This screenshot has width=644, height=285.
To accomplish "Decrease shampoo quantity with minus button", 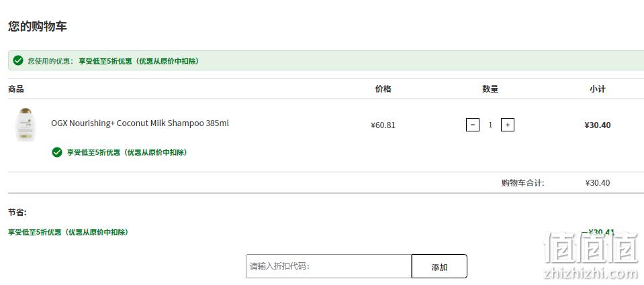I will tap(473, 125).
